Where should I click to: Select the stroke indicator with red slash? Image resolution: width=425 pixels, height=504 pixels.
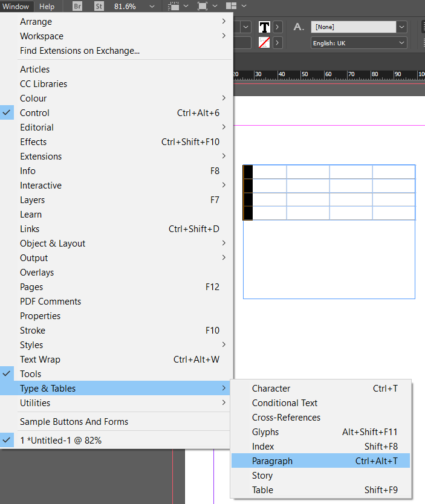[264, 42]
